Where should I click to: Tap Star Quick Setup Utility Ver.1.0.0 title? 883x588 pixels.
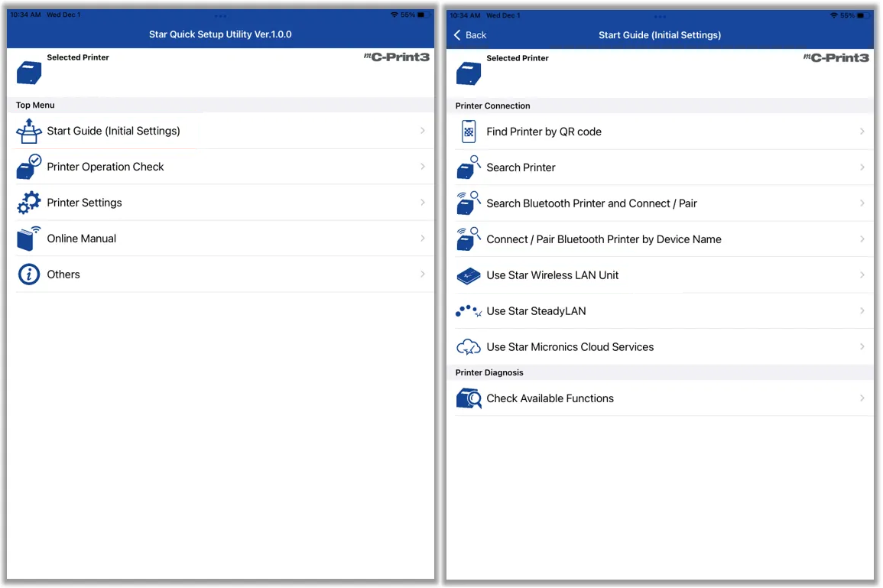pos(220,34)
